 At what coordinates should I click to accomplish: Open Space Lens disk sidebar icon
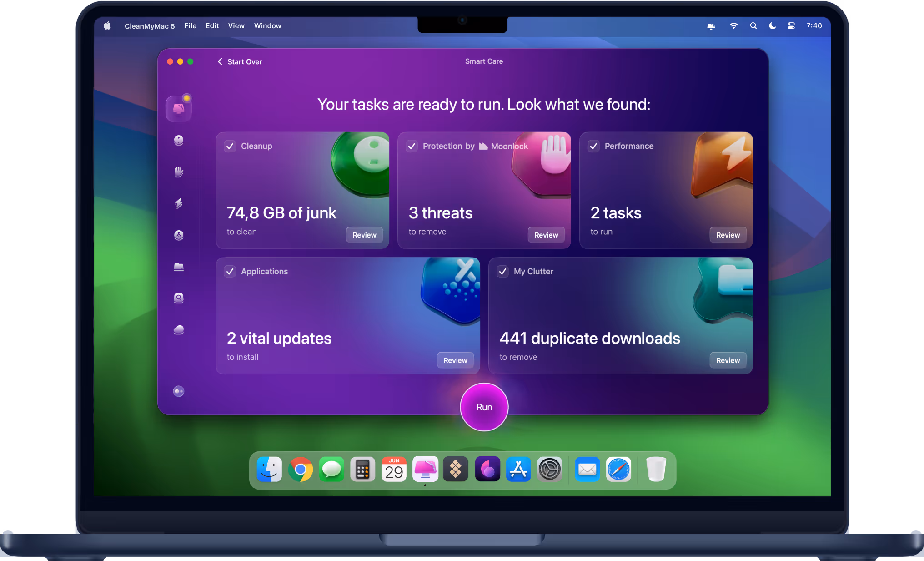179,298
